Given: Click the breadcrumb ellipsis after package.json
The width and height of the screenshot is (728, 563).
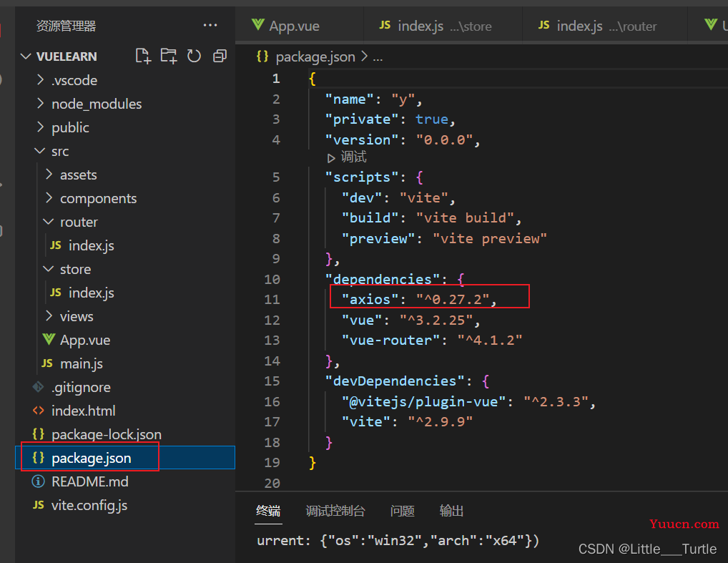Looking at the screenshot, I should 378,58.
